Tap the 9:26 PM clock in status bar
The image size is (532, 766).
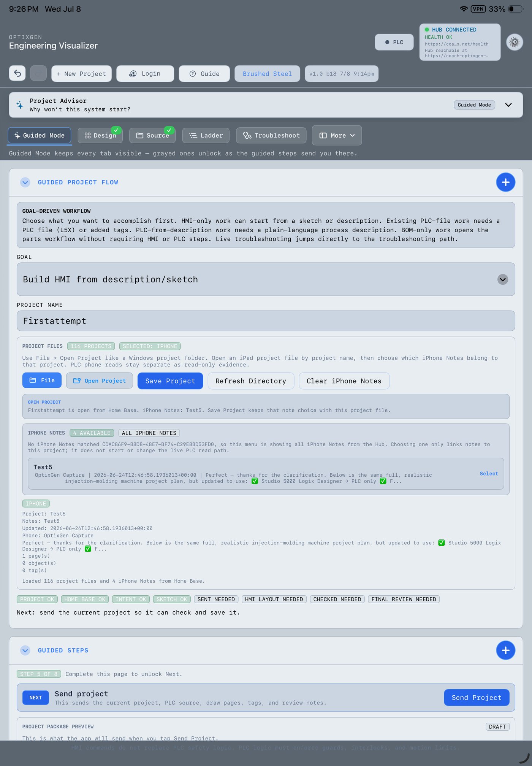click(x=24, y=9)
